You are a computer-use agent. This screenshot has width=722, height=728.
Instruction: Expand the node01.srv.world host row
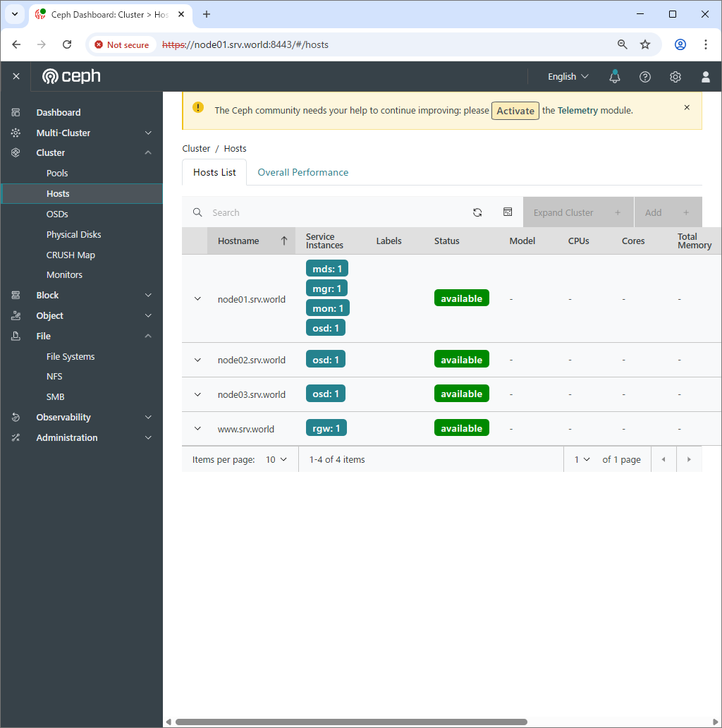(x=197, y=298)
